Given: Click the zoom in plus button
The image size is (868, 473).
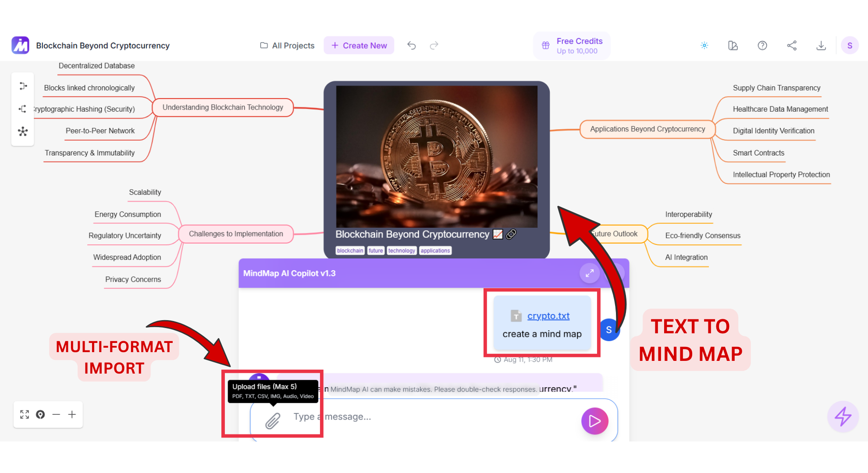Looking at the screenshot, I should 72,414.
